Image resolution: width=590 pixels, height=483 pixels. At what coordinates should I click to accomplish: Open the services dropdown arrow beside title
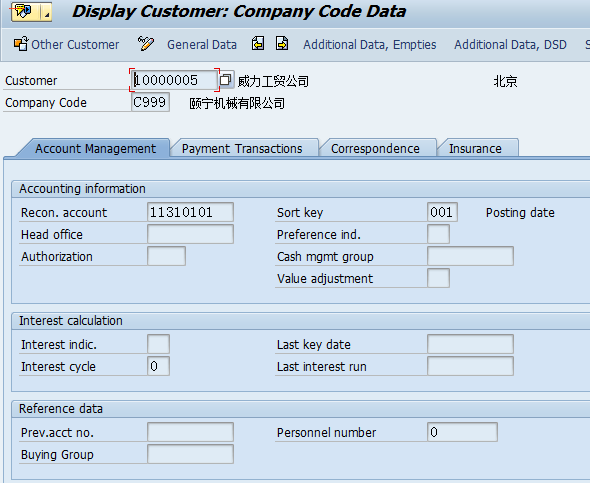pos(46,12)
